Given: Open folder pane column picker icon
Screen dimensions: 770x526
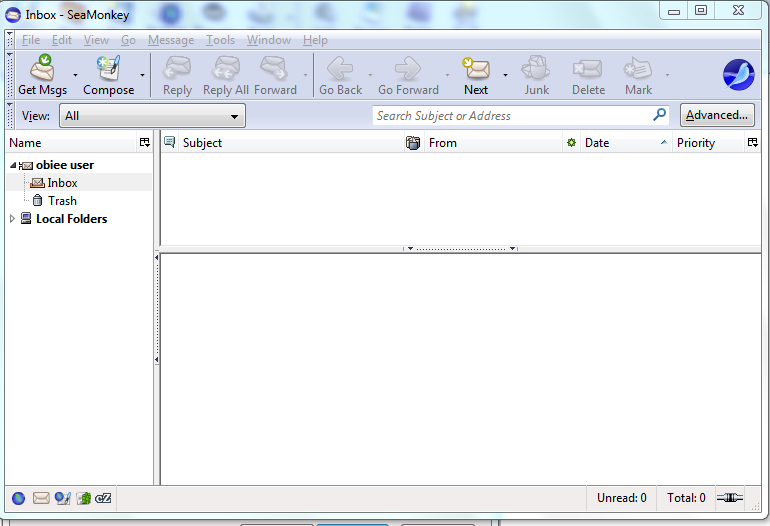Looking at the screenshot, I should point(144,142).
